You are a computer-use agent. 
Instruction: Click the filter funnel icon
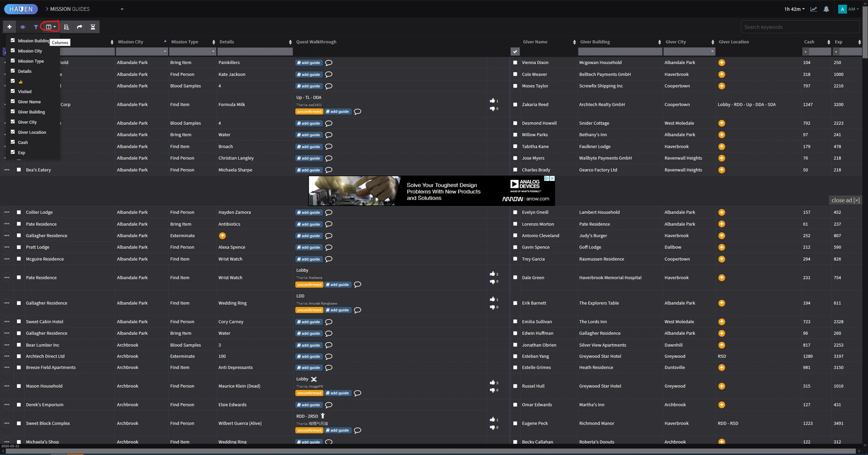click(36, 26)
